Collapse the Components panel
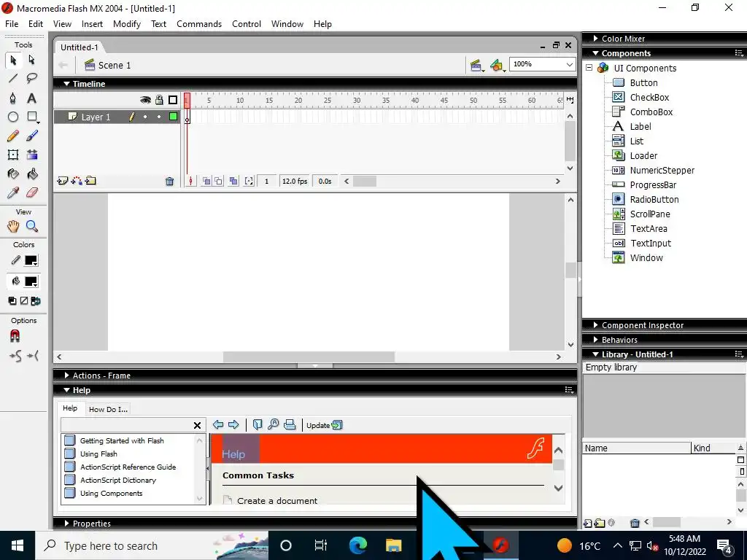This screenshot has height=560, width=747. [595, 52]
